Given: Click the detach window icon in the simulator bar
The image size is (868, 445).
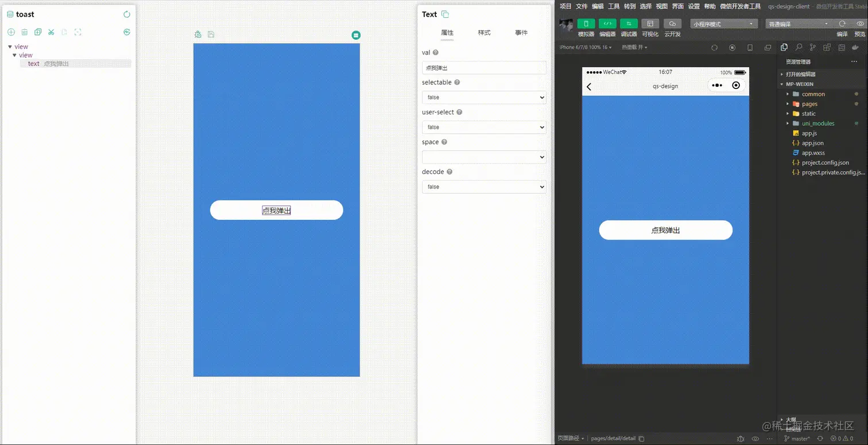Looking at the screenshot, I should (768, 48).
